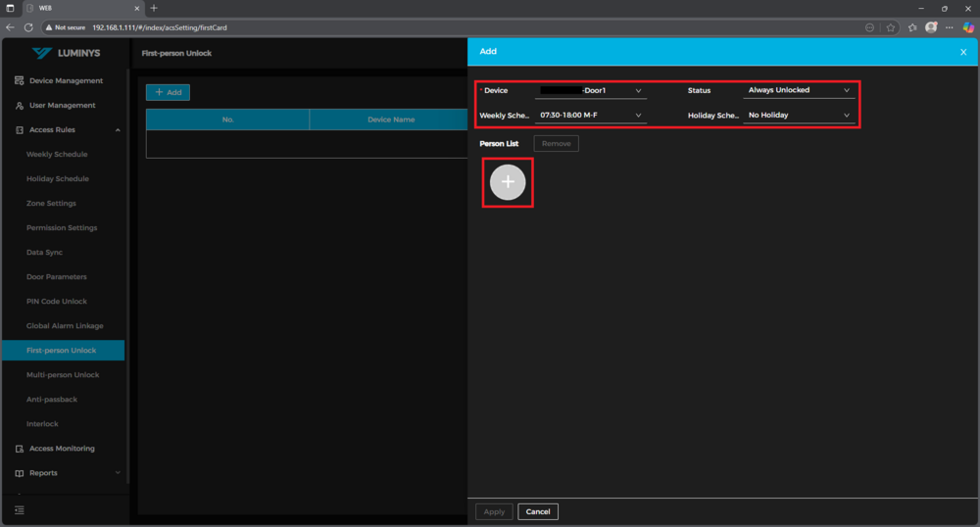This screenshot has width=980, height=527.
Task: Open Holiday Schedule dropdown showing No Holiday
Action: coord(799,115)
